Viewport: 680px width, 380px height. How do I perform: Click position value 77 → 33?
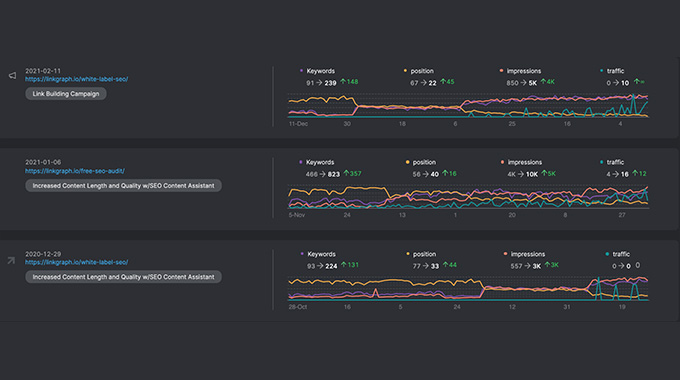[x=426, y=266]
